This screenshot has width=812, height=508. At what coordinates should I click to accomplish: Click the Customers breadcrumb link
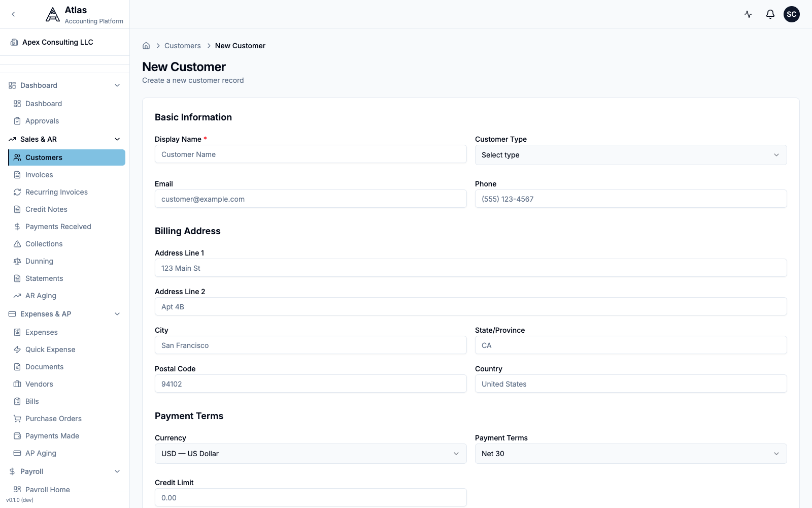coord(183,46)
